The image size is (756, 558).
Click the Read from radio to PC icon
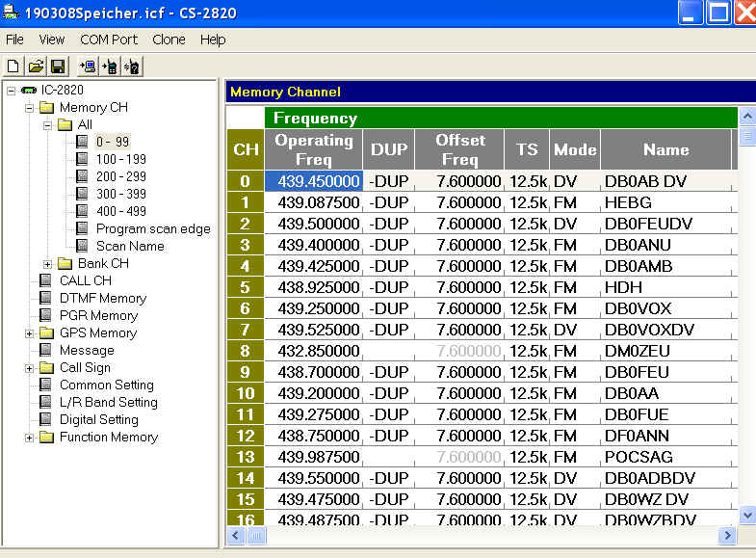(88, 66)
